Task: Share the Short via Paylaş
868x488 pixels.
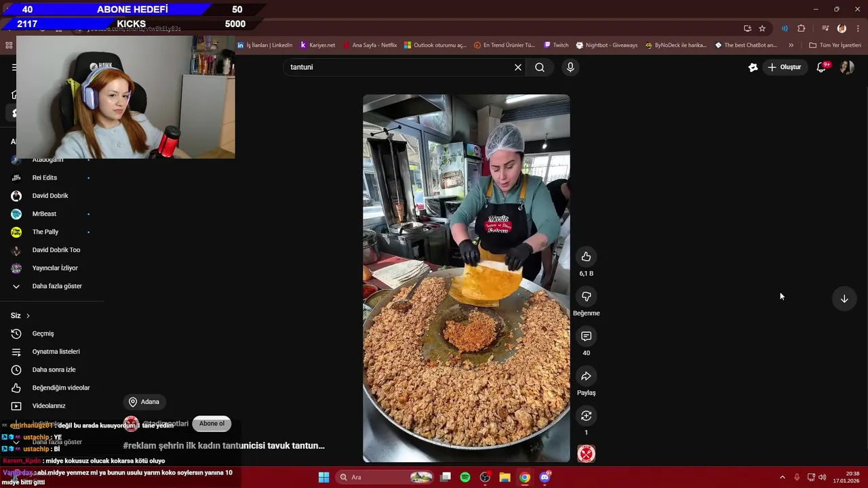Action: [x=586, y=376]
